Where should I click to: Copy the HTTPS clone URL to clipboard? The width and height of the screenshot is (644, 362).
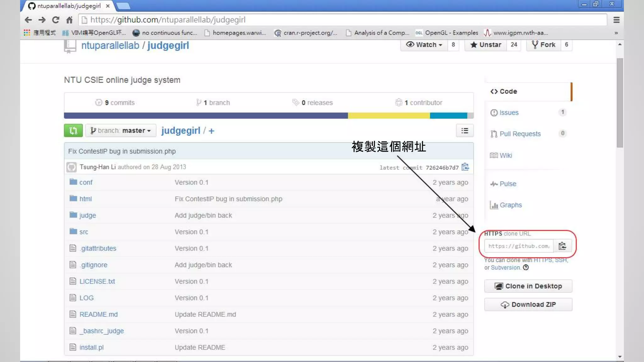coord(562,246)
